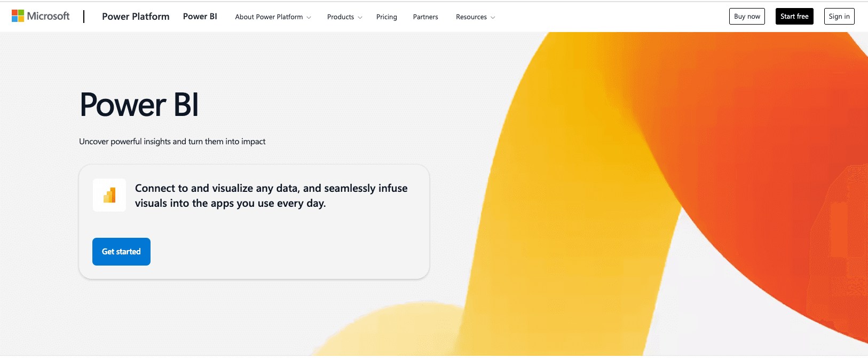Click the Start free button
The height and width of the screenshot is (358, 868).
click(x=794, y=17)
